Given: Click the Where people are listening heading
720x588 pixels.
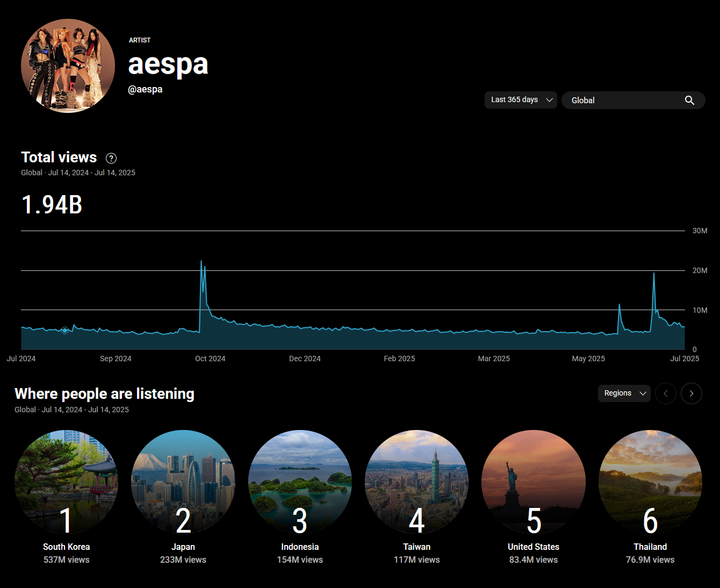Looking at the screenshot, I should pos(104,394).
